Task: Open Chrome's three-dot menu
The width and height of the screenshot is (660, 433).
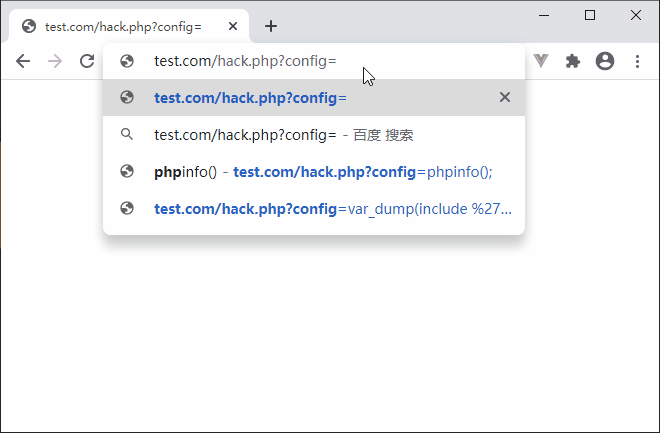Action: point(637,61)
